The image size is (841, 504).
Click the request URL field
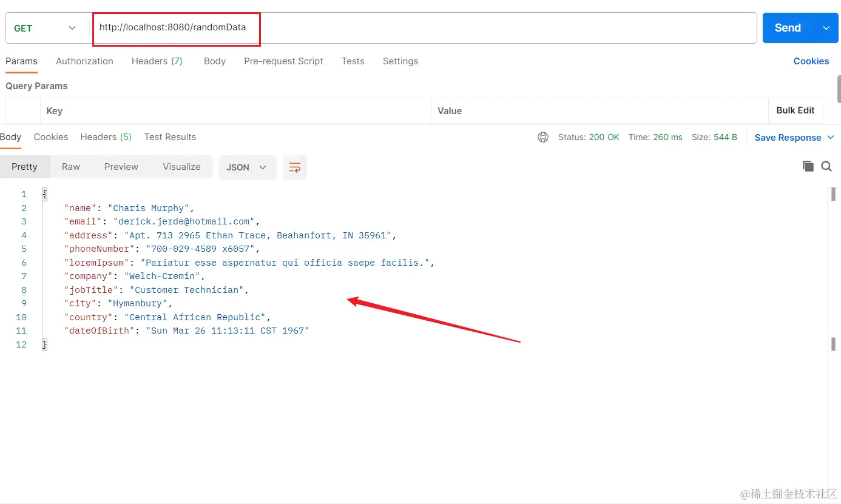coord(424,28)
